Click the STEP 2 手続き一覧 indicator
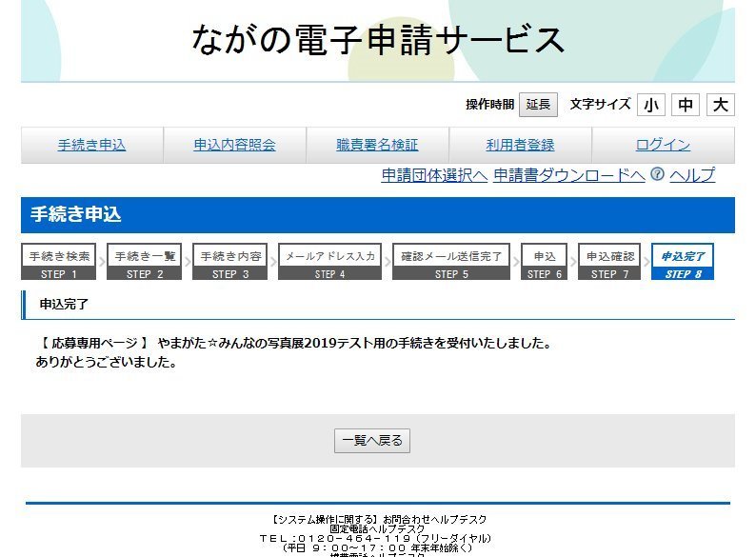The height and width of the screenshot is (557, 756). [x=144, y=262]
